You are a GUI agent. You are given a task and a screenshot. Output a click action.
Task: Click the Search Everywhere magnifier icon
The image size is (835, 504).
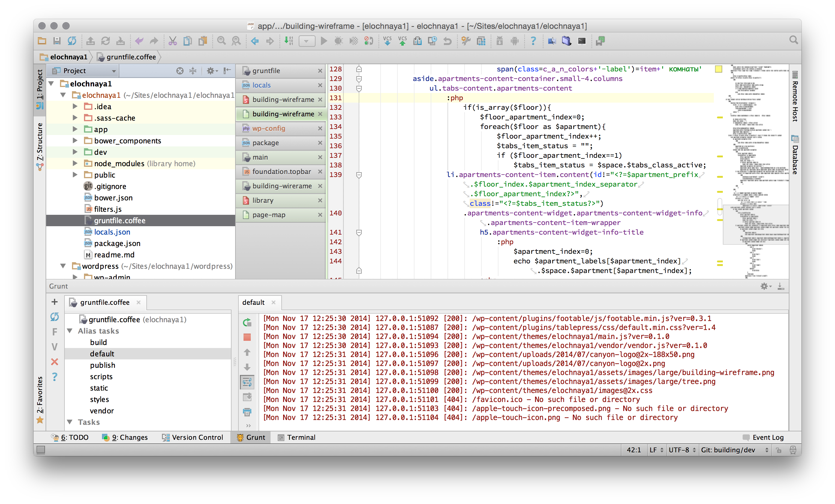click(x=793, y=40)
